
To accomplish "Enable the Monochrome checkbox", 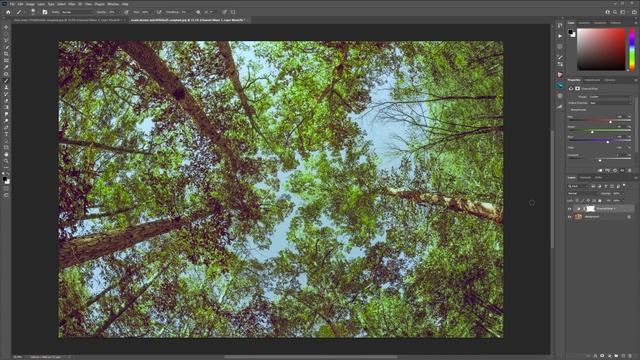I will click(570, 110).
